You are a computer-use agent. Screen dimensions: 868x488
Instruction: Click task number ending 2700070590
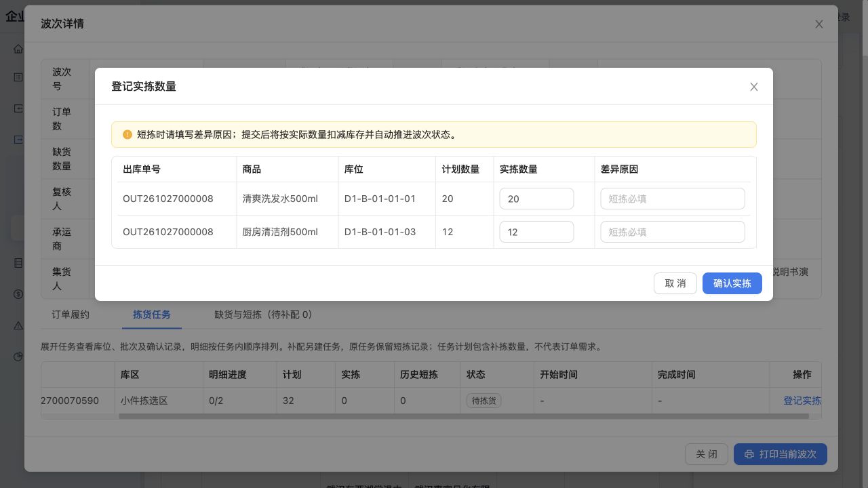(70, 401)
